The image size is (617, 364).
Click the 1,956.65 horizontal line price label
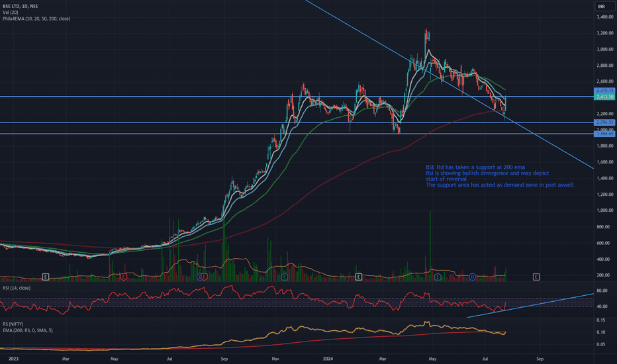click(605, 134)
